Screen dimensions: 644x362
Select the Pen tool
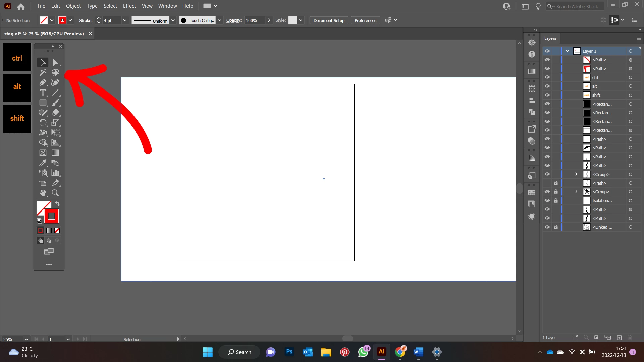(x=43, y=82)
